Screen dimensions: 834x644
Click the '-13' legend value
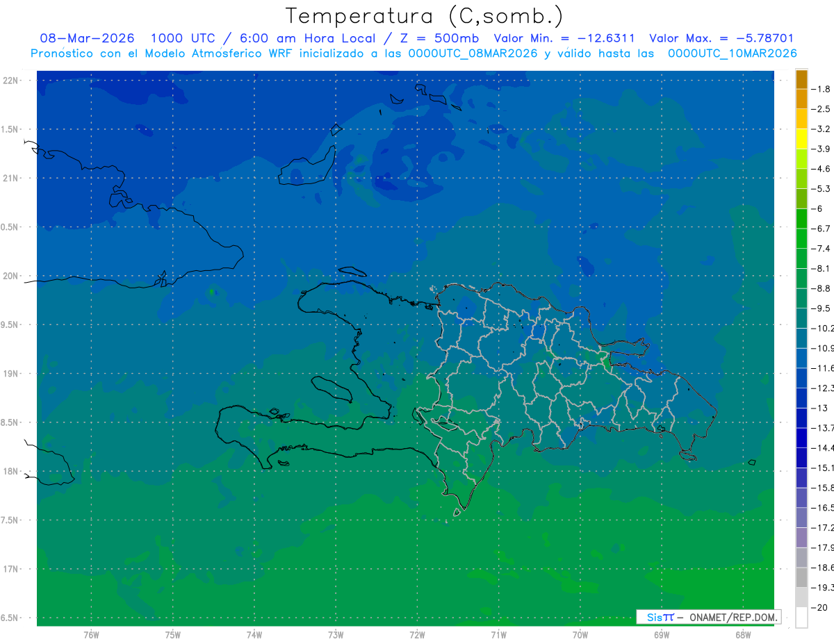(819, 408)
